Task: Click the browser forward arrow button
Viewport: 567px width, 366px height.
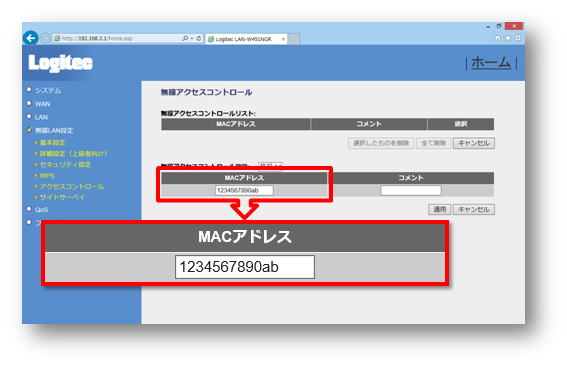Action: (45, 38)
